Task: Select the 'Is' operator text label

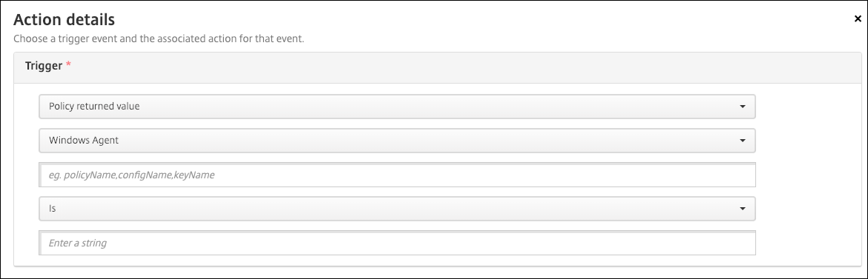Action: point(52,209)
